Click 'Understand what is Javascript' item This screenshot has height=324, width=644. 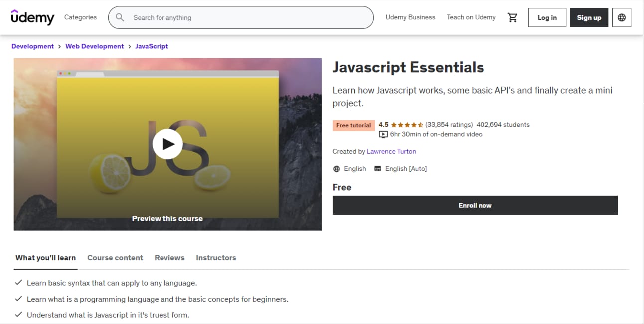click(x=108, y=315)
